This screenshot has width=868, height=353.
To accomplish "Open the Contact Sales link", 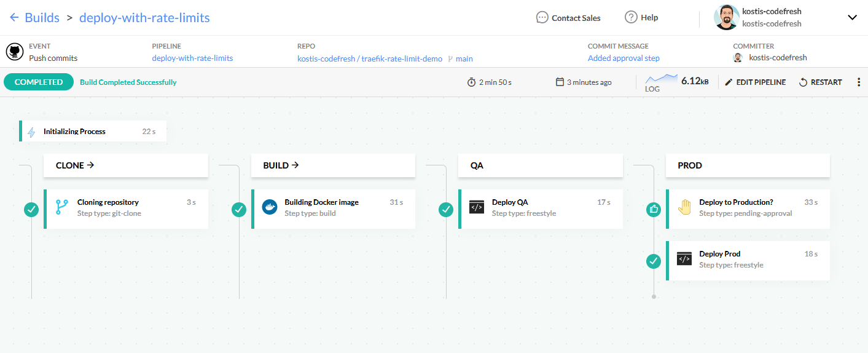I will [576, 18].
